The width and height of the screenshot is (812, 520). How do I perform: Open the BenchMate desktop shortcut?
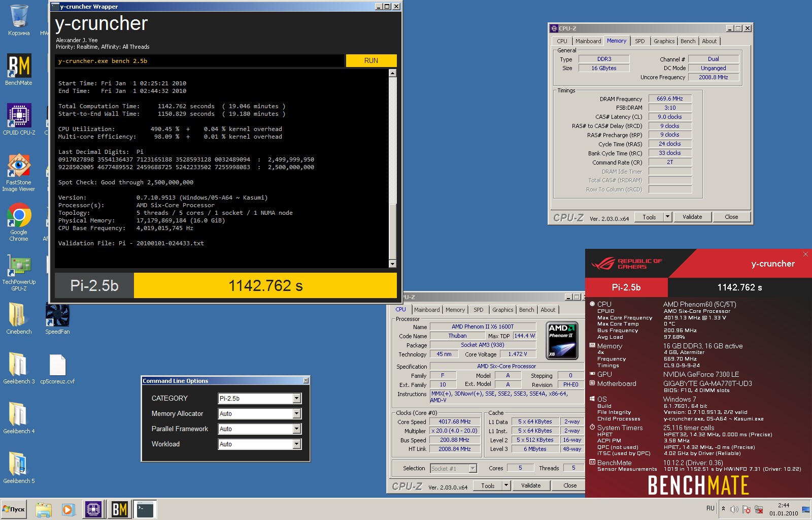pyautogui.click(x=19, y=70)
